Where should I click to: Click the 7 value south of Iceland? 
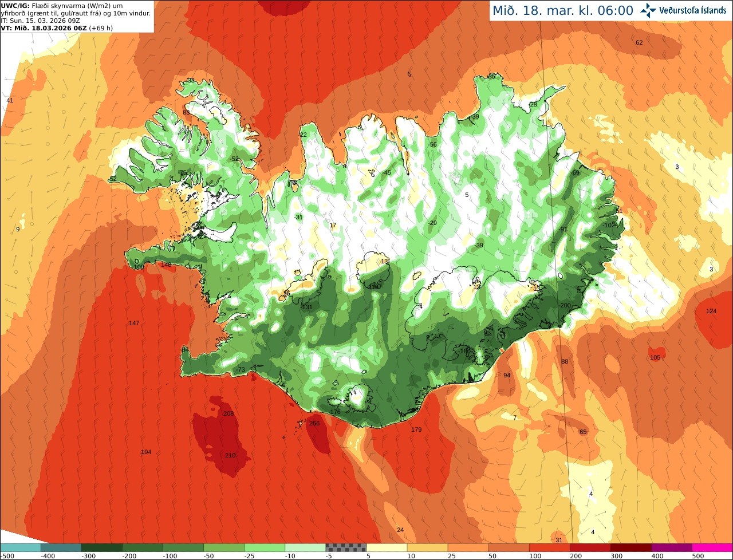point(515,417)
